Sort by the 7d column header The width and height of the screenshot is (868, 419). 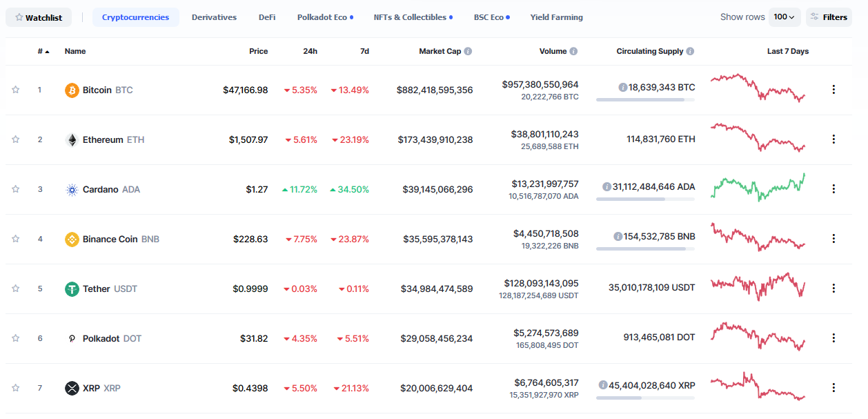tap(364, 51)
